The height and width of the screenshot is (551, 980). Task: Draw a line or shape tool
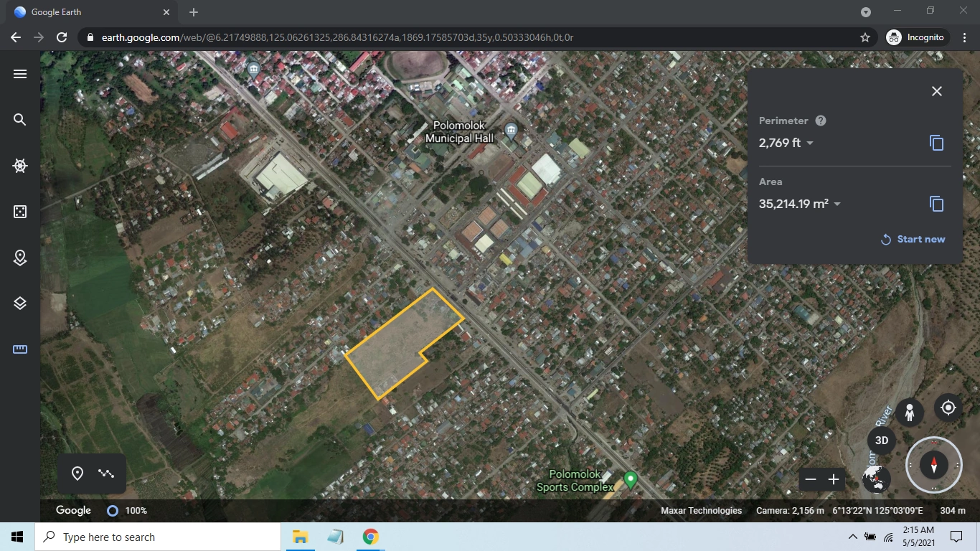[107, 474]
